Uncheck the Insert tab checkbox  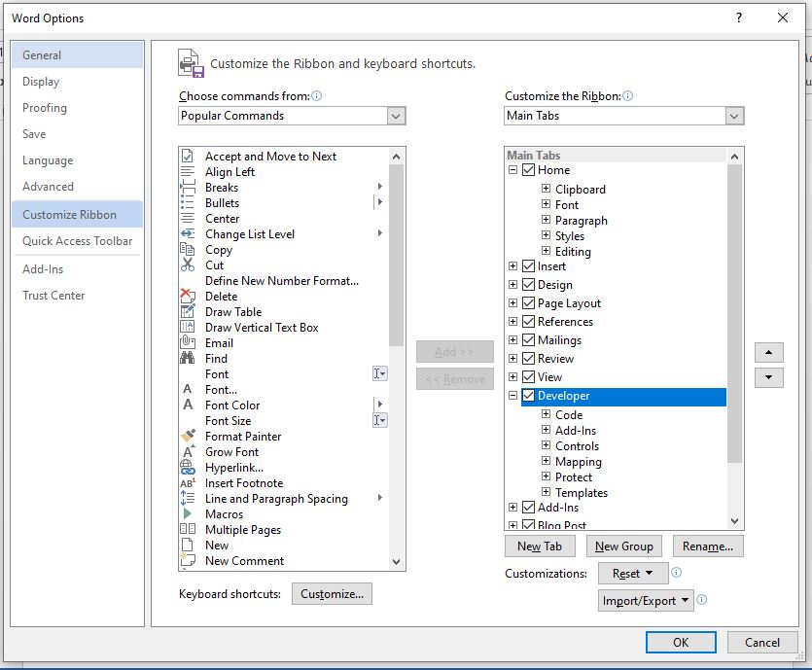[528, 266]
